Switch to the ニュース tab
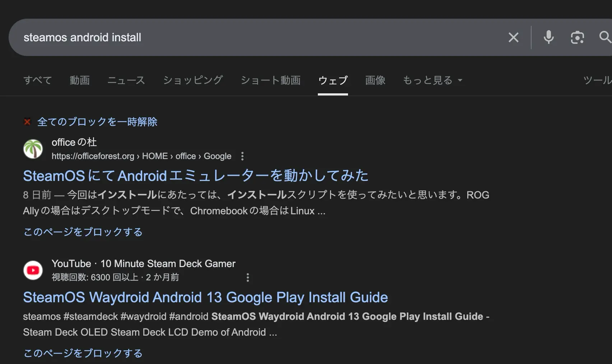 tap(126, 80)
